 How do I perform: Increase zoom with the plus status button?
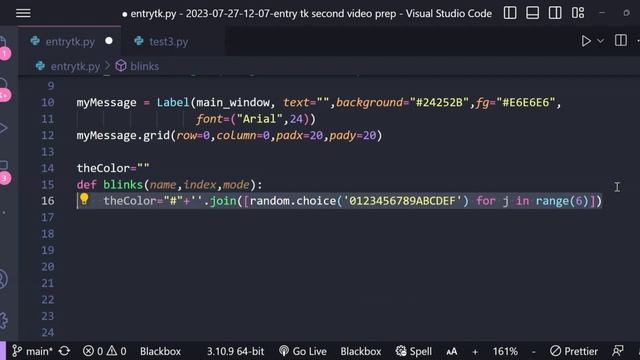click(475, 351)
